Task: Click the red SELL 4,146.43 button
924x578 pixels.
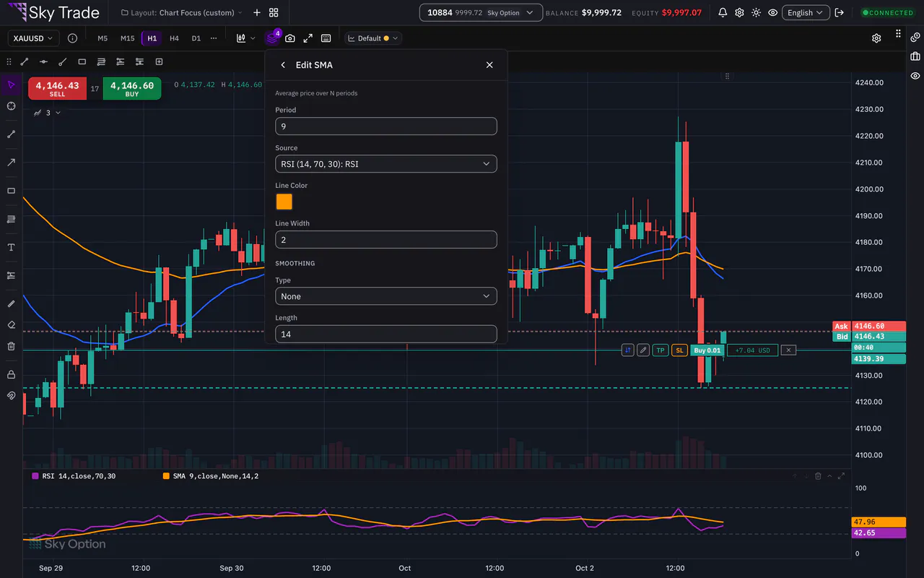Action: [57, 89]
